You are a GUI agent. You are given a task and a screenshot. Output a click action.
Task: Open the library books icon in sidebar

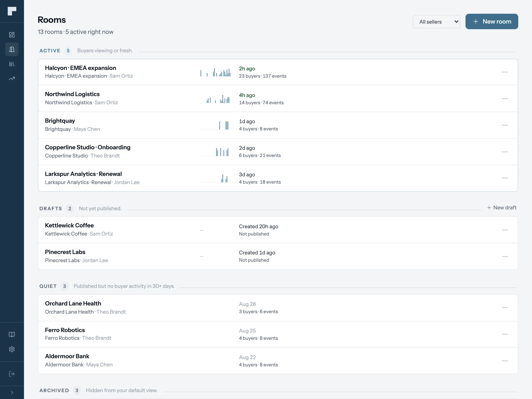click(12, 64)
